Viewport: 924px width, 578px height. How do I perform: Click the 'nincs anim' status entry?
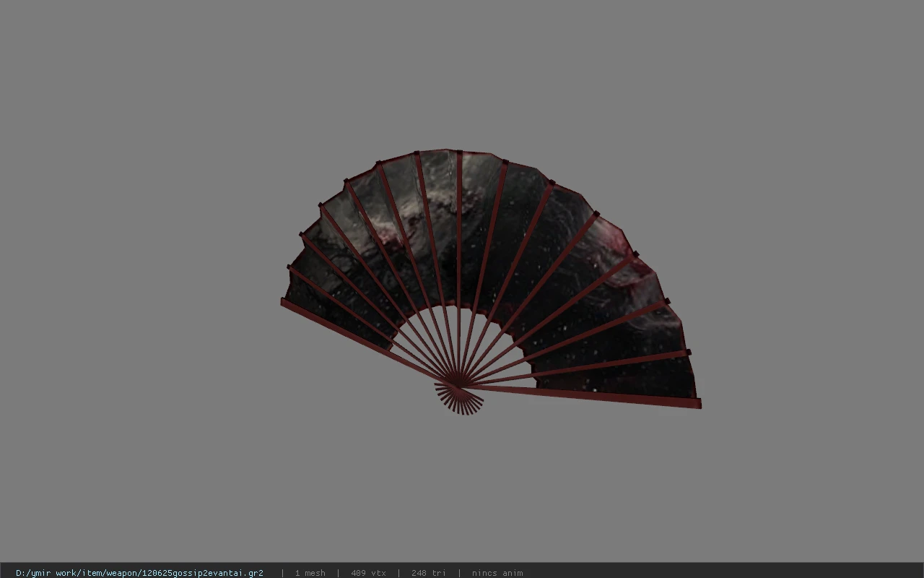coord(497,573)
